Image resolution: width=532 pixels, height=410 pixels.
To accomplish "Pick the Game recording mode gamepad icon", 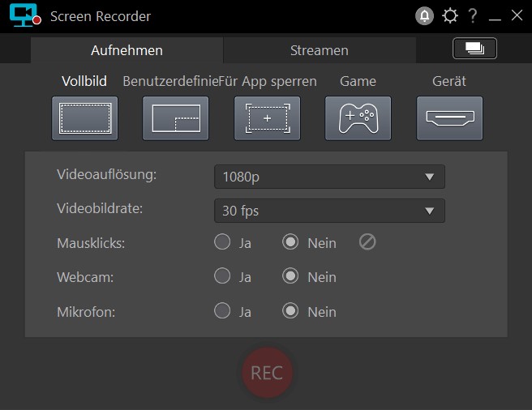I will click(x=358, y=118).
